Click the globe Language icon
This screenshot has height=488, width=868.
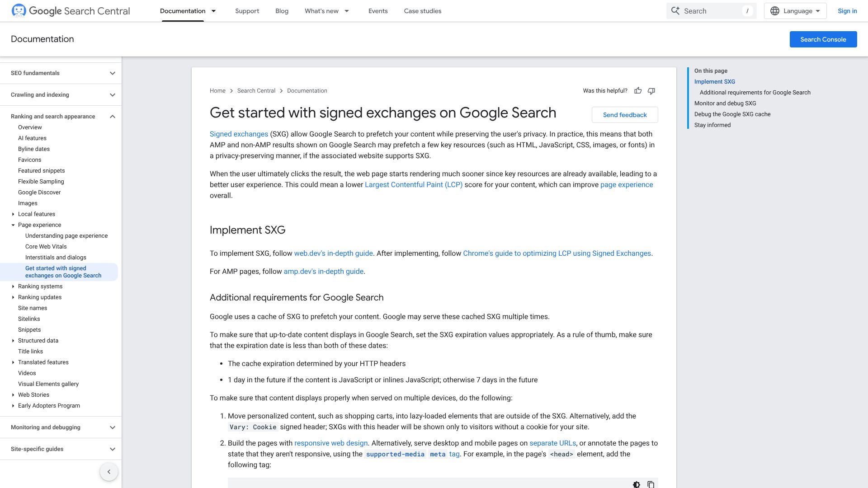tap(775, 11)
